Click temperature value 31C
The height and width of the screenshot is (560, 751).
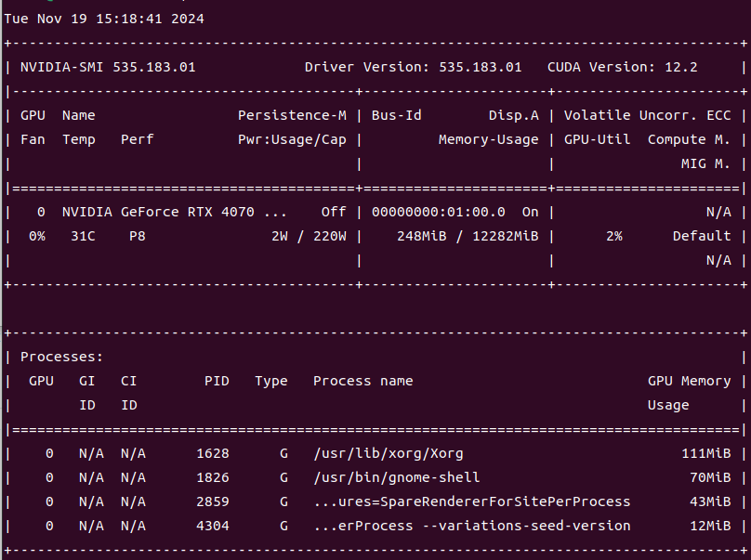coord(83,237)
